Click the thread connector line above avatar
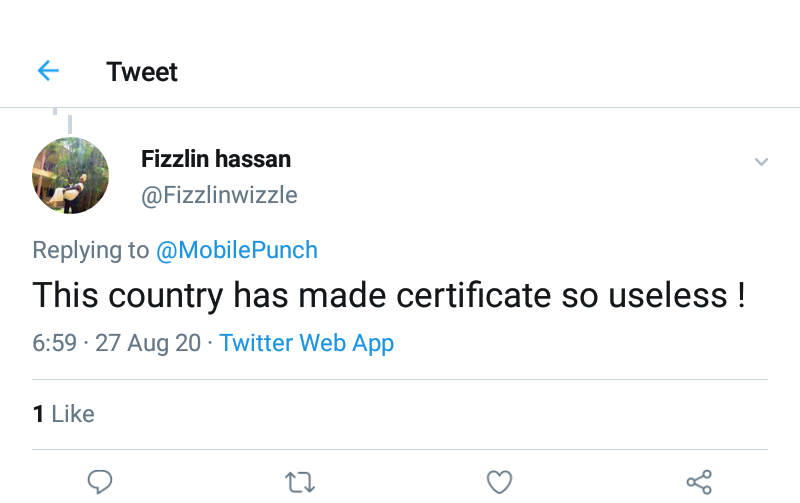The height and width of the screenshot is (503, 800). [x=69, y=122]
